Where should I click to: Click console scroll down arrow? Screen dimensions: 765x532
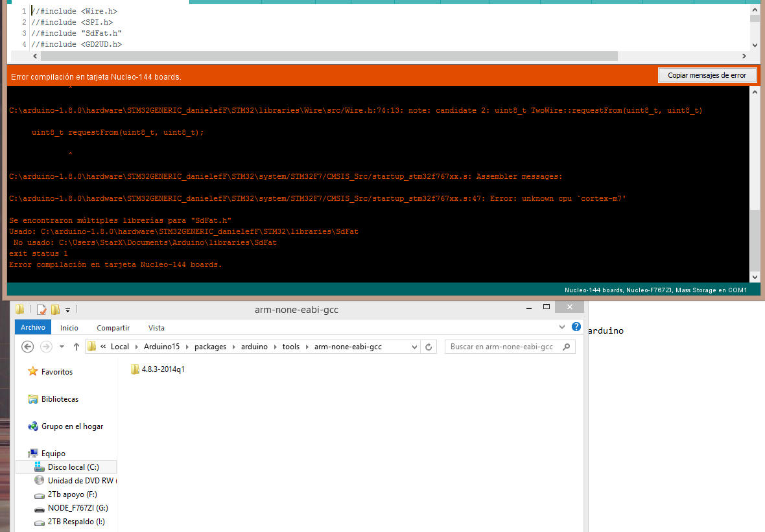pos(755,277)
